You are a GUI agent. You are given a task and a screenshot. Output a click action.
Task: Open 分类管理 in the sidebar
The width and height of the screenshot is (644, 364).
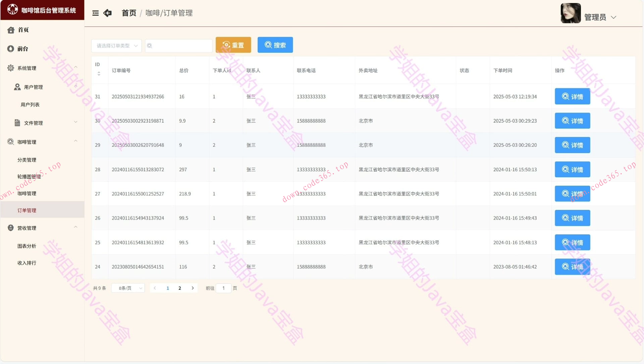pos(27,160)
